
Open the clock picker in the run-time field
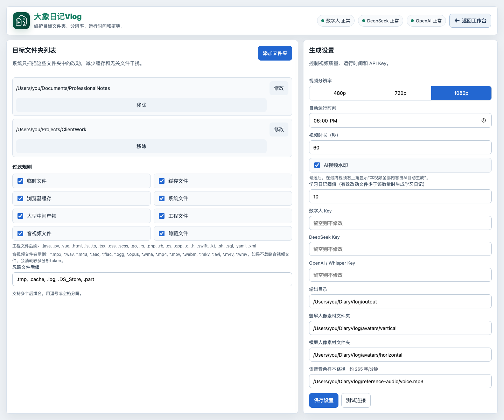[484, 120]
